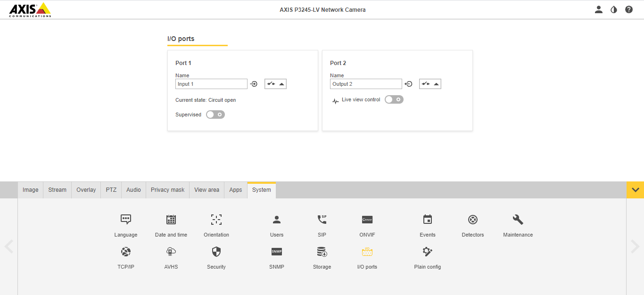Click the 'Port 2' card heading

(338, 63)
